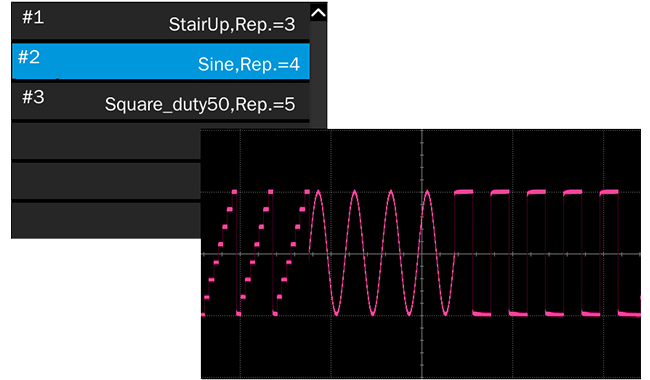Click the list scrollbar track below the arrow
Screen dimensions: 650x380
tap(318, 75)
